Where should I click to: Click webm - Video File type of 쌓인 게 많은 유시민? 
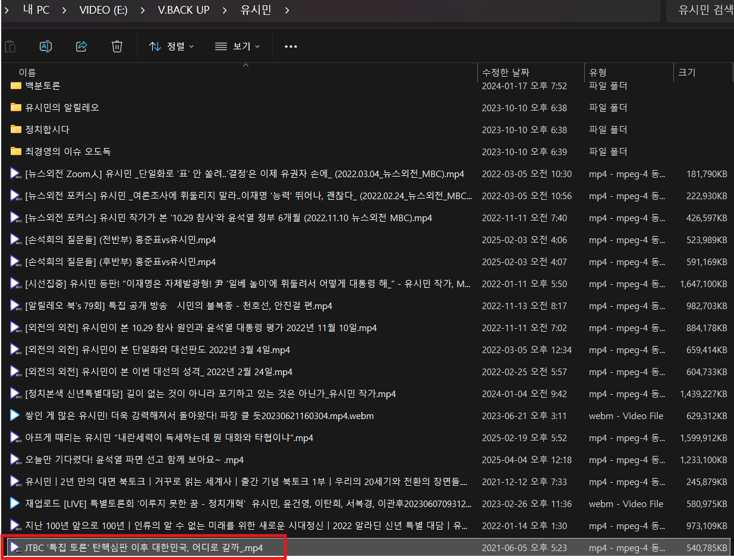[x=626, y=416]
